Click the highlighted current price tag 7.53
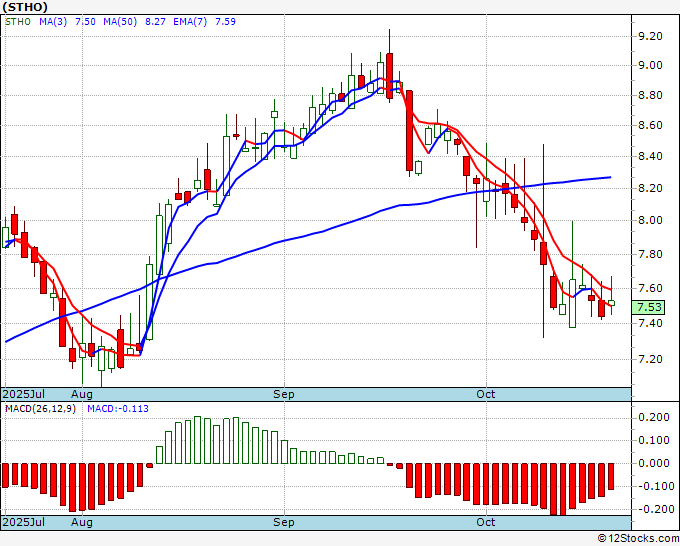The height and width of the screenshot is (546, 680). click(649, 307)
